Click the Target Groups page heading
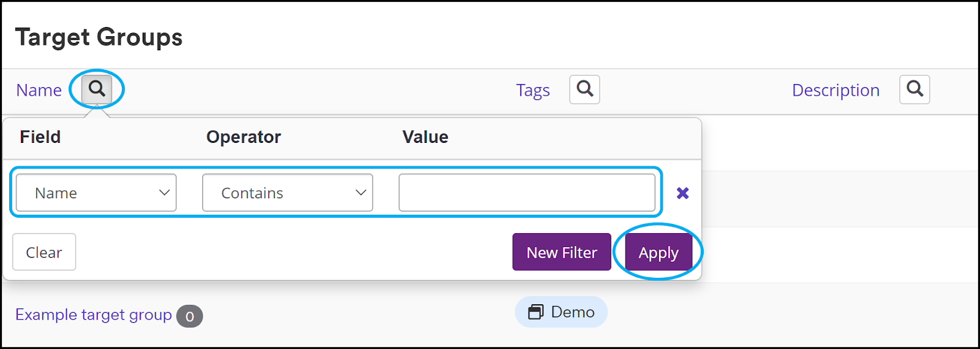980x349 pixels. click(99, 37)
